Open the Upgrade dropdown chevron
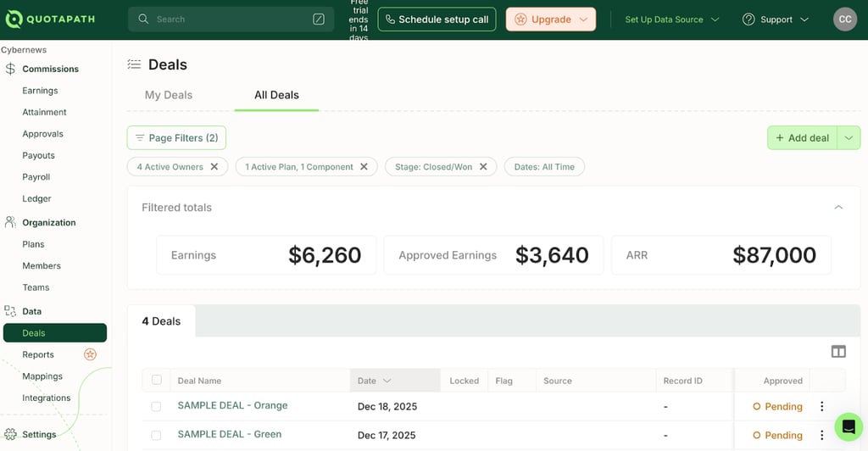This screenshot has height=451, width=868. (583, 19)
